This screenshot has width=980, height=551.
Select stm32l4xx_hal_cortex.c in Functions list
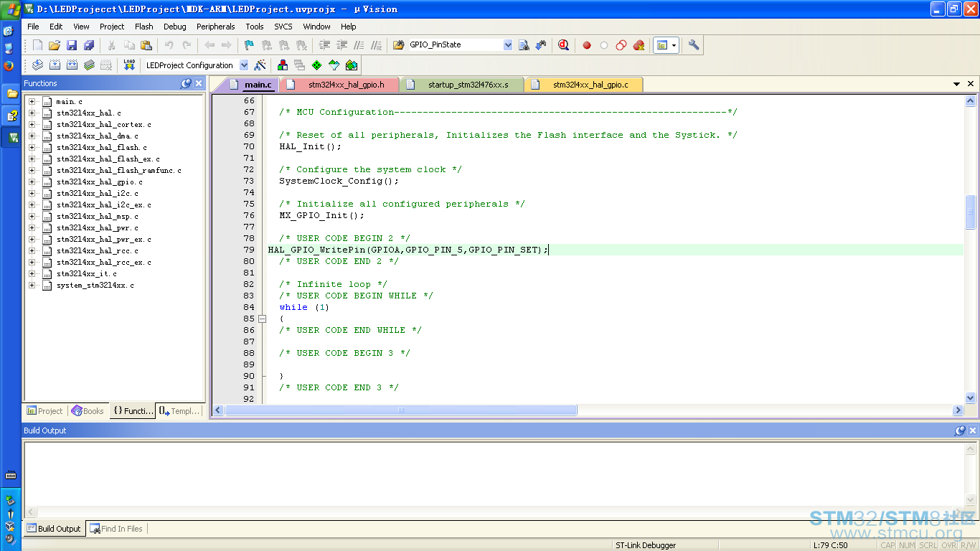[103, 125]
